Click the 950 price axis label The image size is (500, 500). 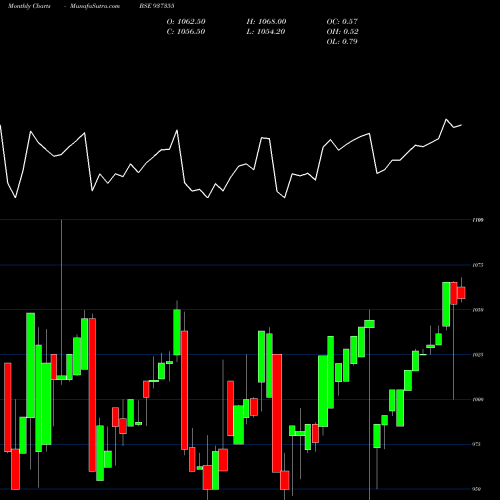pyautogui.click(x=477, y=489)
